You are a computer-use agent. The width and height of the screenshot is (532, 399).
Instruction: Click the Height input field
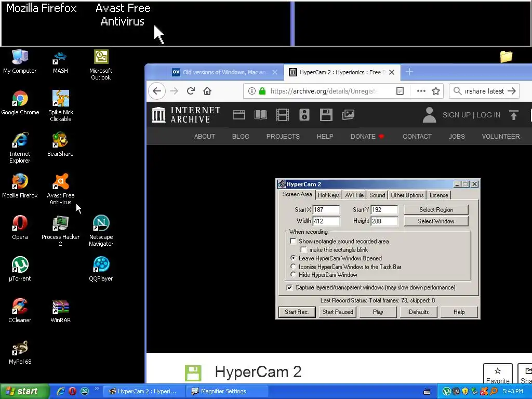coord(384,221)
